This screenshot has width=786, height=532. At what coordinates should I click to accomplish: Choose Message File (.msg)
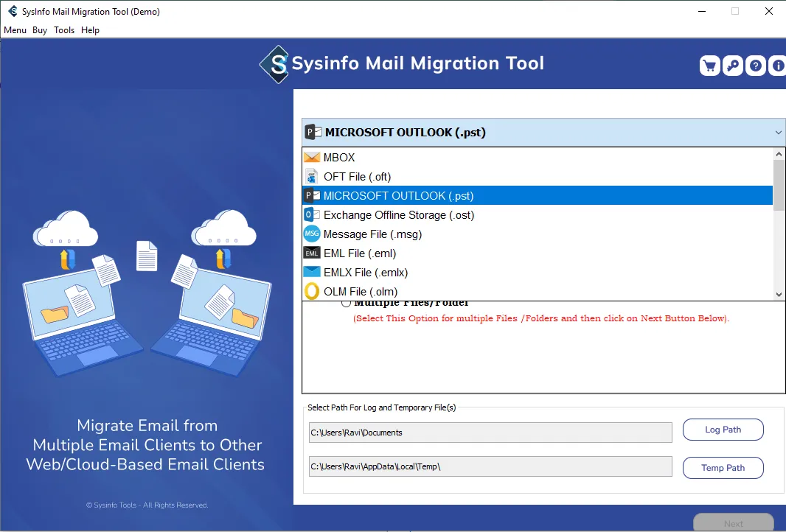538,234
